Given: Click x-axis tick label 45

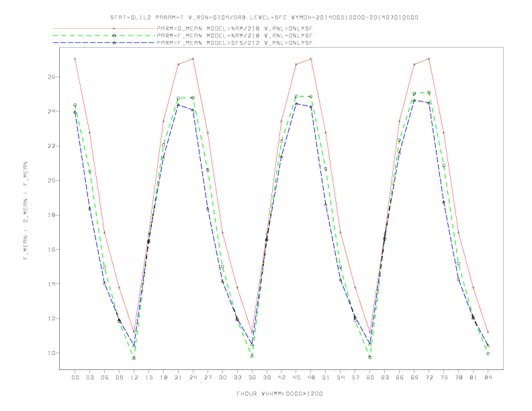Looking at the screenshot, I should click(x=296, y=377).
